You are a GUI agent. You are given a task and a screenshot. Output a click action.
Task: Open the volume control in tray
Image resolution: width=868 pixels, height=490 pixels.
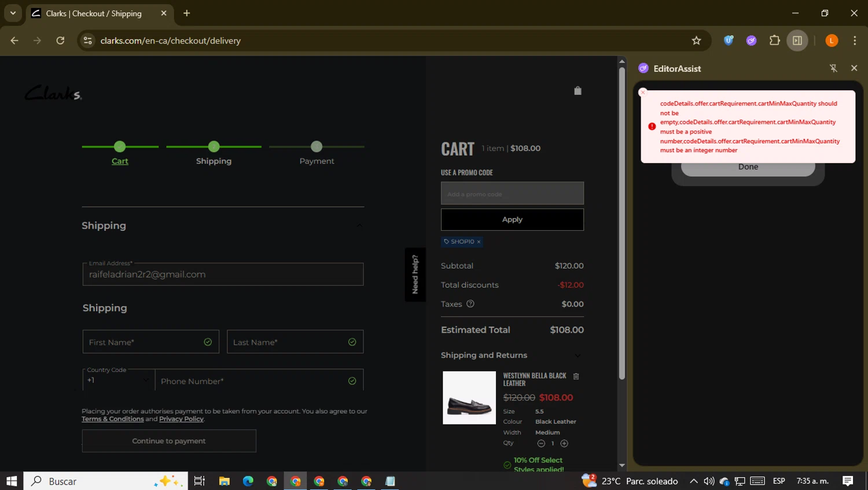708,481
